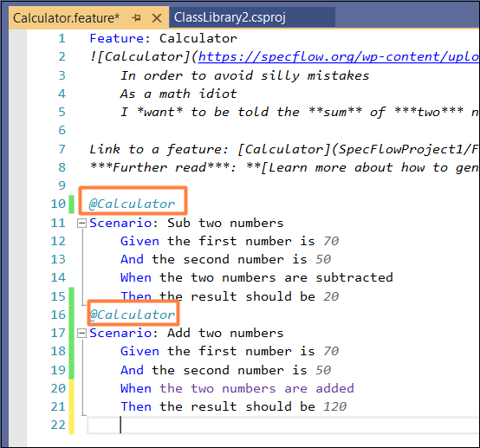Place cursor on empty line 22
Image resolution: width=480 pixels, height=448 pixels.
282,425
